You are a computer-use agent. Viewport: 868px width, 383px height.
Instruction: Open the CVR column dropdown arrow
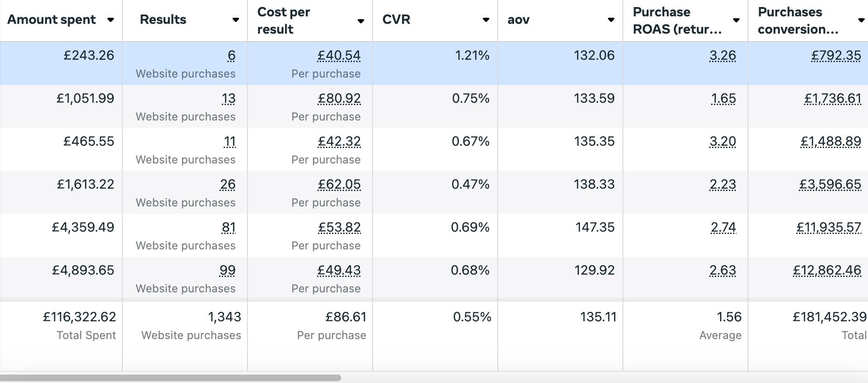(x=486, y=20)
